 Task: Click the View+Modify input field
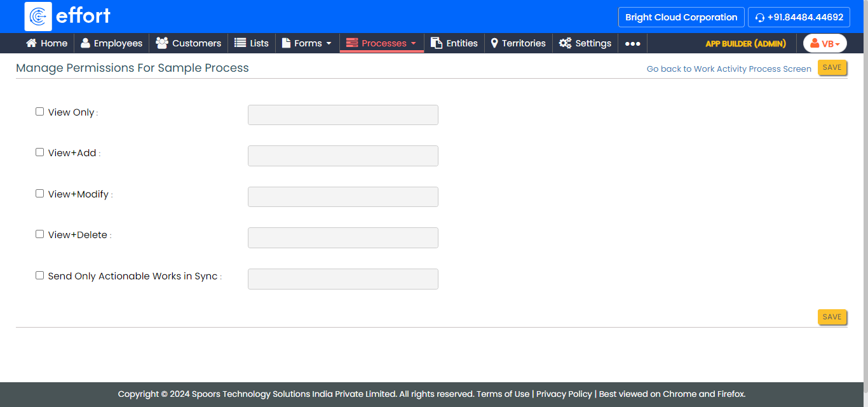[x=342, y=197]
